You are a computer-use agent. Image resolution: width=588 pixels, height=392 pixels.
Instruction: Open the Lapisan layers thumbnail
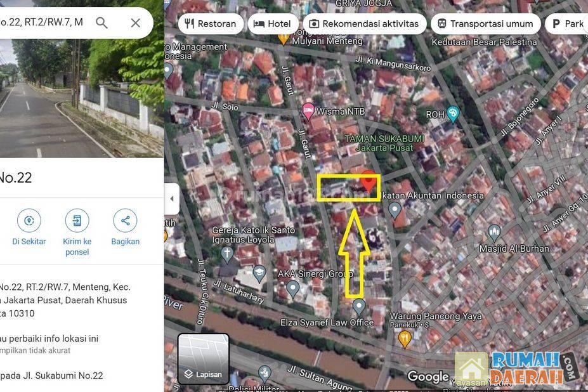click(204, 358)
